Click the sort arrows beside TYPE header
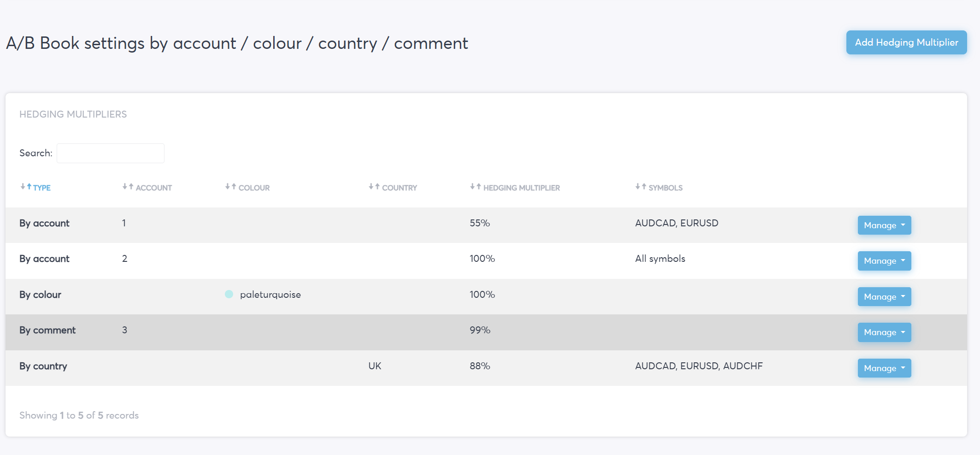 (x=26, y=187)
